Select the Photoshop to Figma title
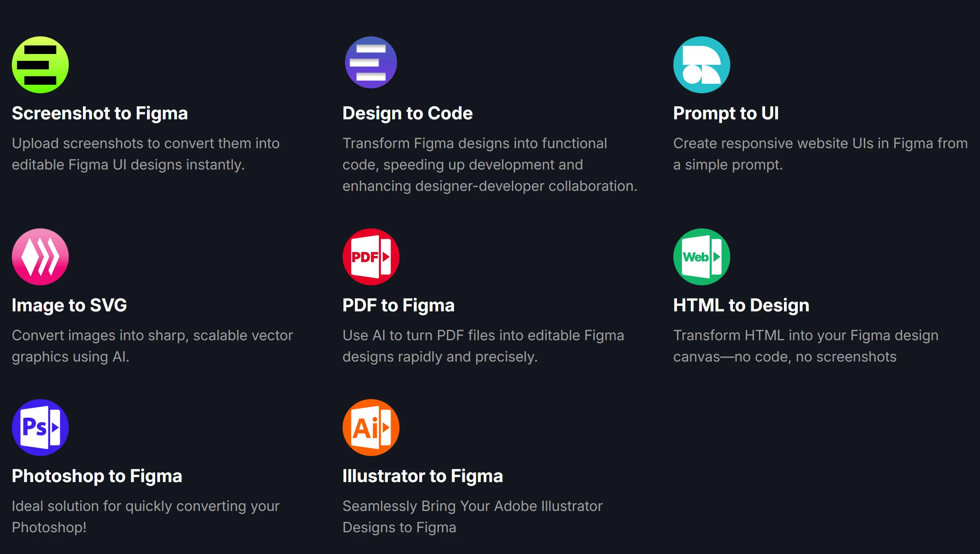 (97, 476)
